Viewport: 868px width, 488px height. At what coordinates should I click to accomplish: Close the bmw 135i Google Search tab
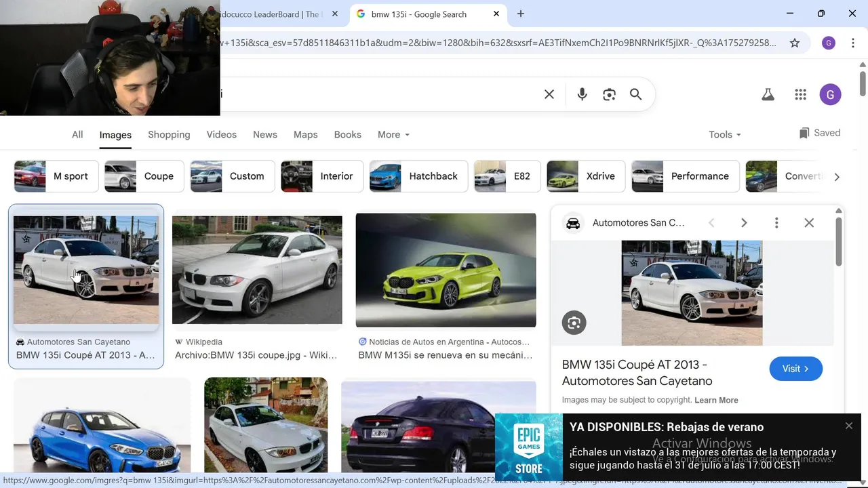coord(496,14)
